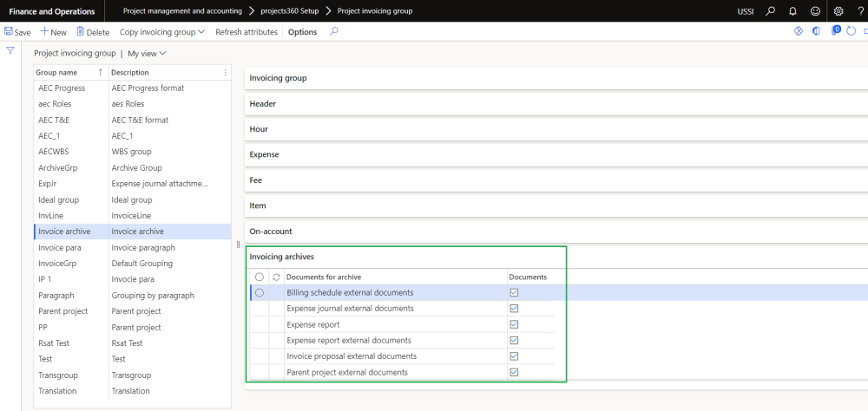Click the search magnifier in the top header
The height and width of the screenshot is (411, 868).
pyautogui.click(x=770, y=11)
